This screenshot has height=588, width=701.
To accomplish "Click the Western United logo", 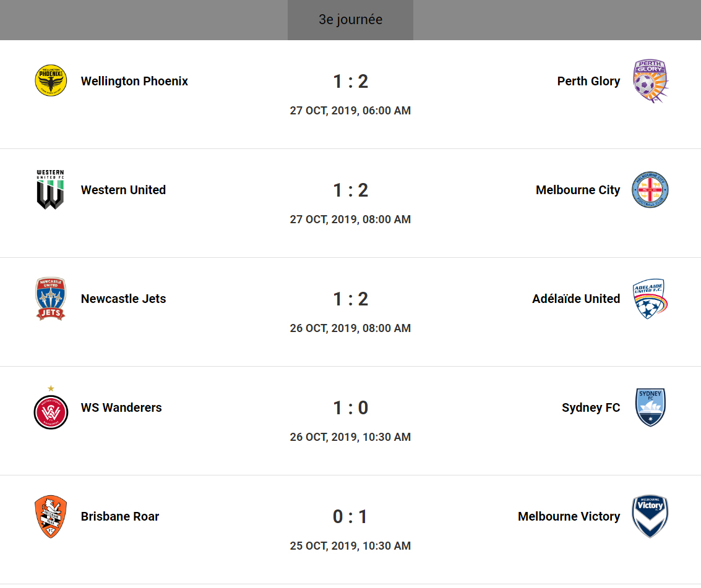I will click(x=51, y=190).
